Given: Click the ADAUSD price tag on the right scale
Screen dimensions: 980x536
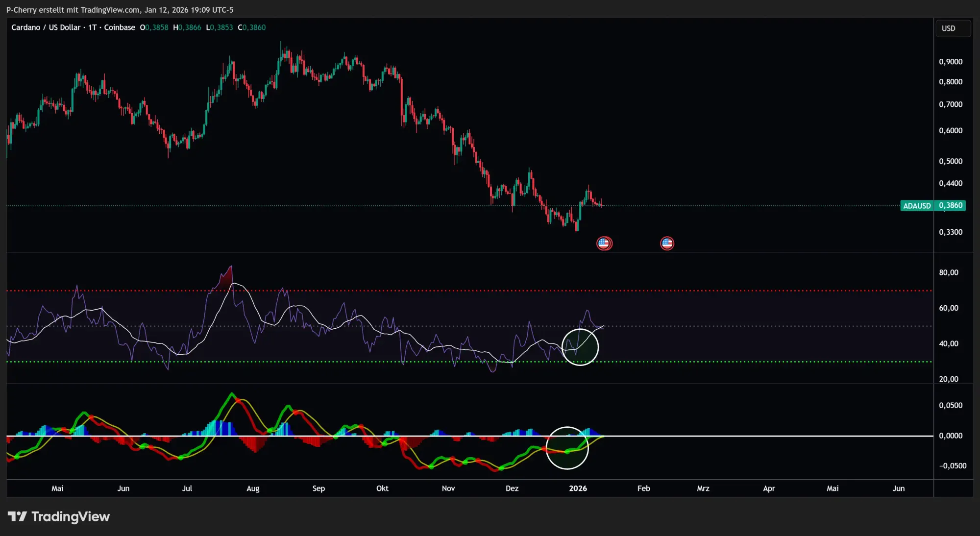Looking at the screenshot, I should 916,206.
